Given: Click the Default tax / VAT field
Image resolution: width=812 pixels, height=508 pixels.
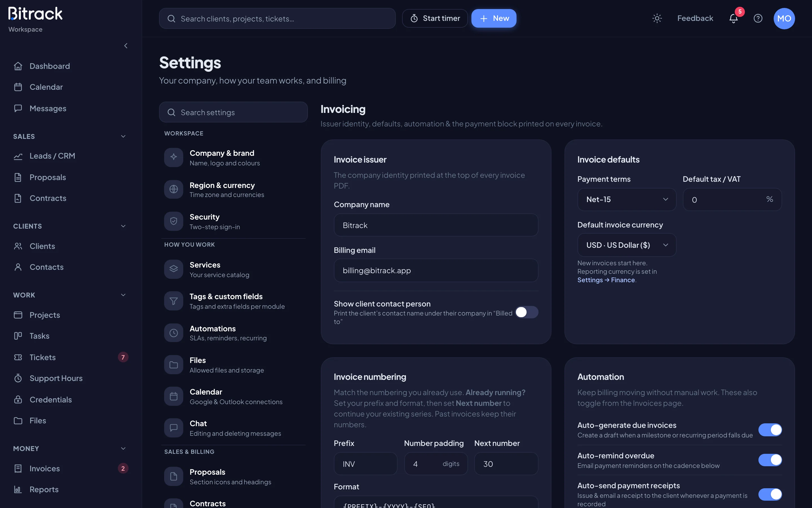Looking at the screenshot, I should click(732, 200).
